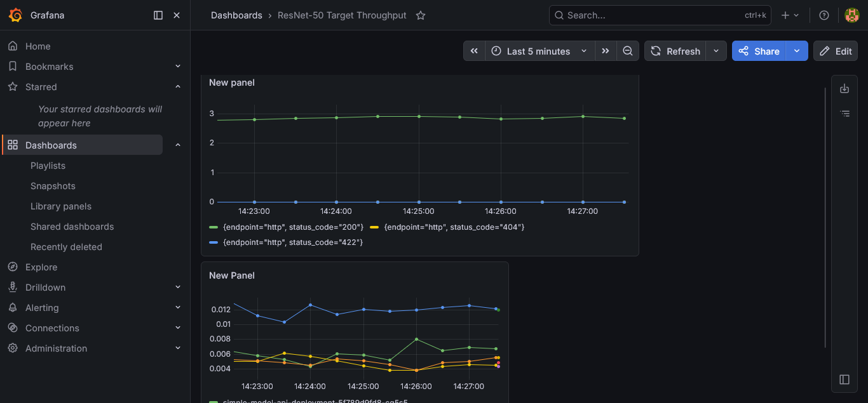Viewport: 868px width, 403px height.
Task: Open Connections section
Action: tap(52, 328)
